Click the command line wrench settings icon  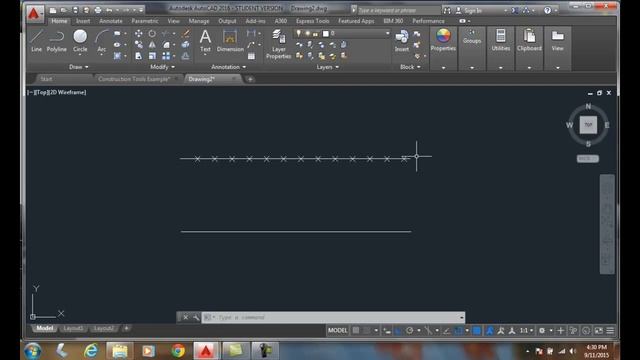pyautogui.click(x=196, y=317)
